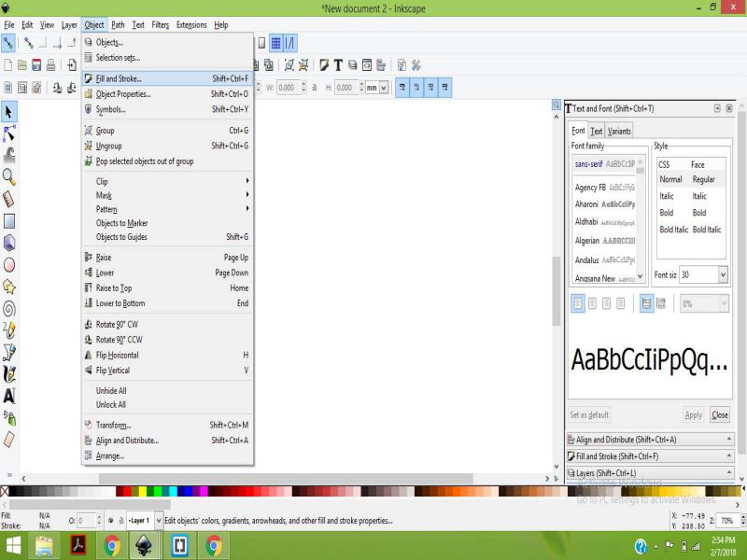747x560 pixels.
Task: Choose Flip Horizontal menu entry
Action: [x=168, y=356]
